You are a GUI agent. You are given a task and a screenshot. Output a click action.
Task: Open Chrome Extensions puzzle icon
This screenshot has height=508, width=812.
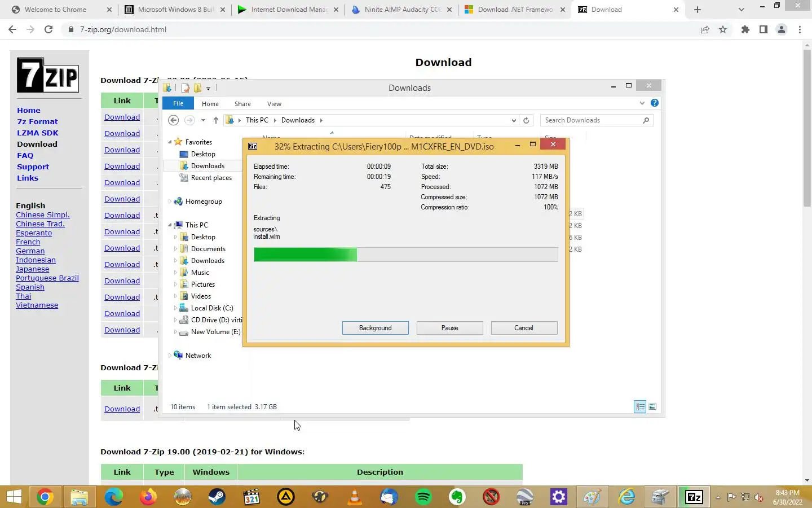pos(745,29)
